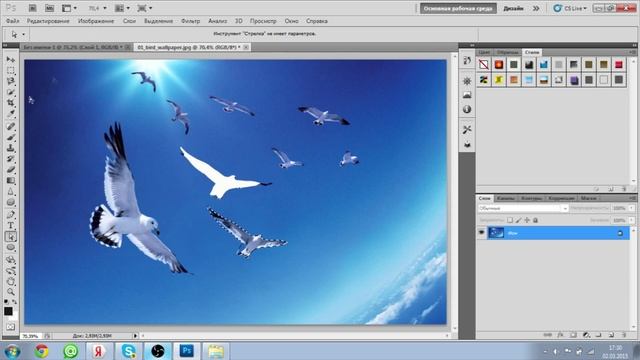Select the Hand tool
This screenshot has width=640, height=360.
click(11, 281)
